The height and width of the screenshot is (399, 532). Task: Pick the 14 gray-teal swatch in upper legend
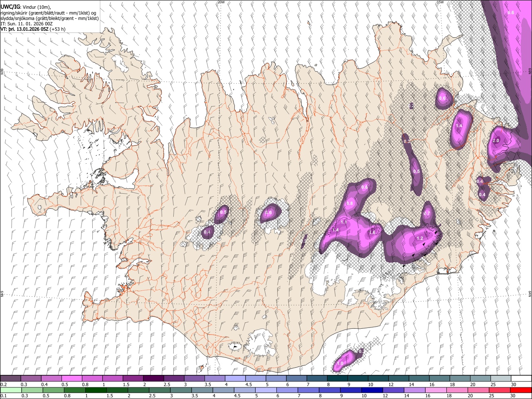tap(419, 379)
